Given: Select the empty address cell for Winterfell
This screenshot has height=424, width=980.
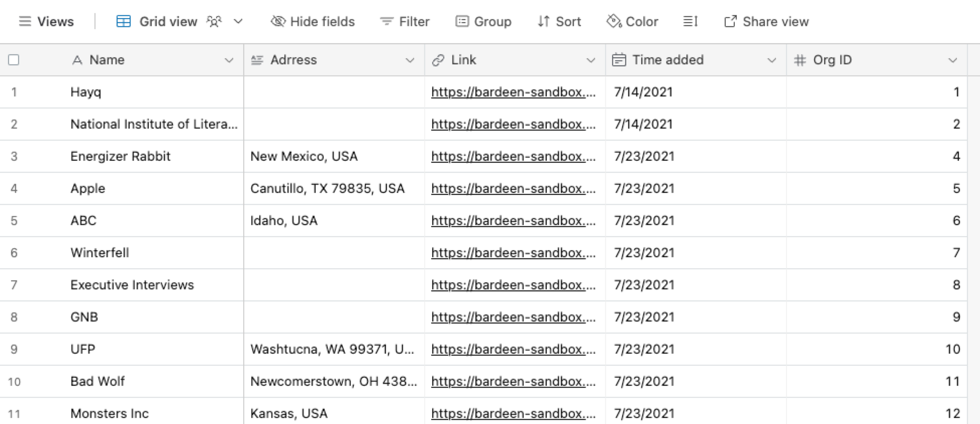Looking at the screenshot, I should [334, 253].
